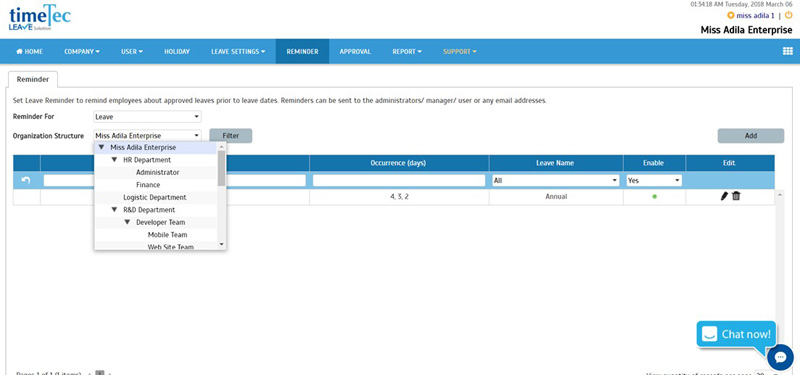Image resolution: width=800 pixels, height=375 pixels.
Task: Collapse the R&D Department tree node
Action: coord(114,210)
